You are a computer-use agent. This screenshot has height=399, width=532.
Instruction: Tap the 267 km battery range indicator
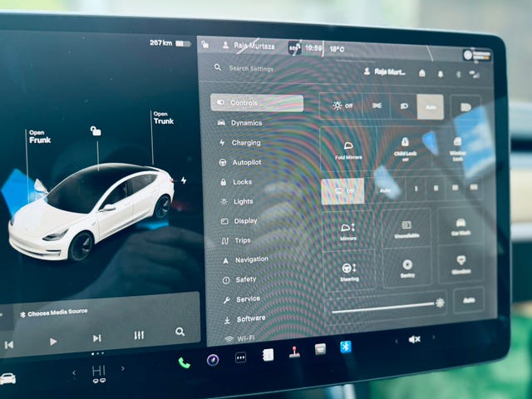click(x=170, y=43)
